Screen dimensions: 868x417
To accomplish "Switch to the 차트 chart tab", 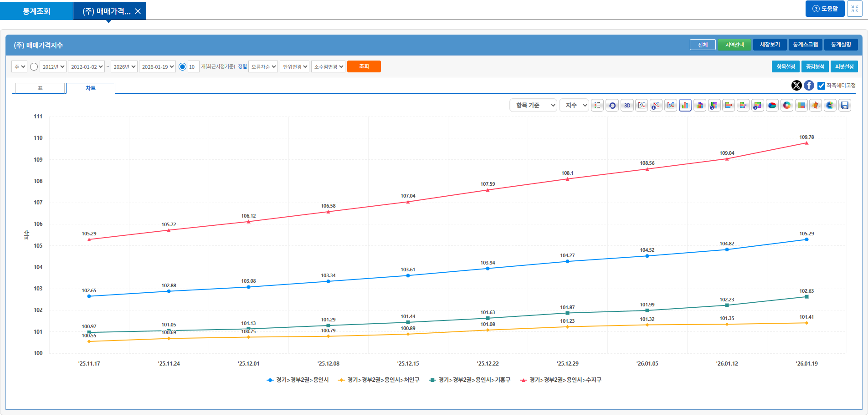I will pyautogui.click(x=91, y=88).
